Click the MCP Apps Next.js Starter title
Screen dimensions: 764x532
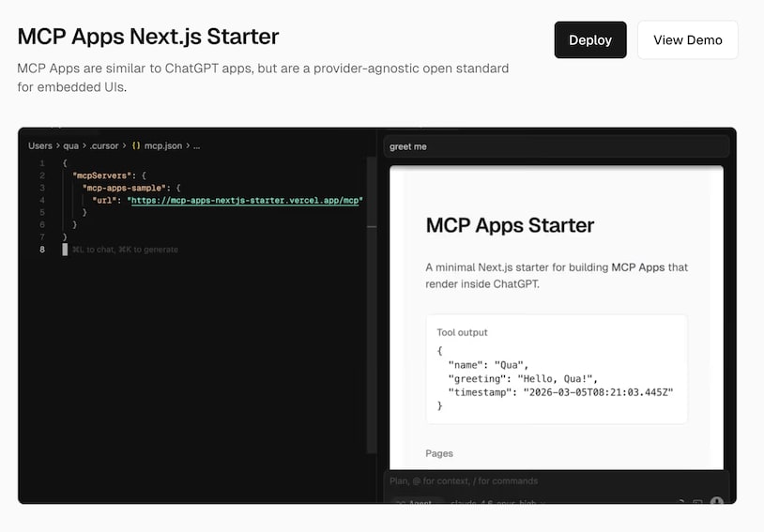click(148, 37)
